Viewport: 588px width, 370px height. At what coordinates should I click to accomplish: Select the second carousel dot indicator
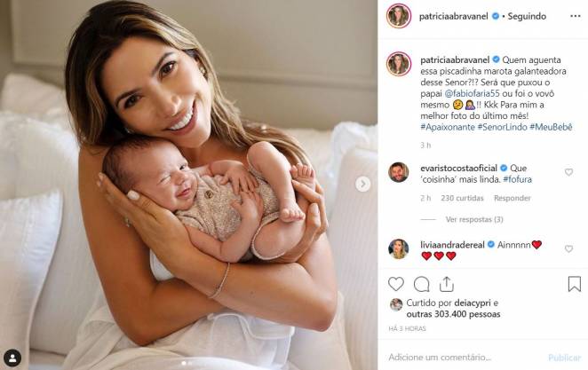pyautogui.click(x=190, y=363)
